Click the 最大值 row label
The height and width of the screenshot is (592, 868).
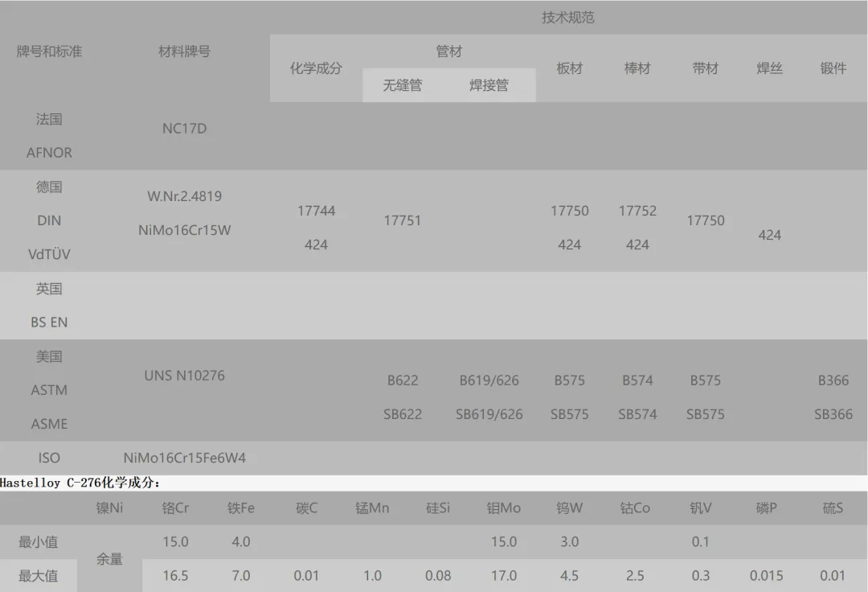click(39, 576)
